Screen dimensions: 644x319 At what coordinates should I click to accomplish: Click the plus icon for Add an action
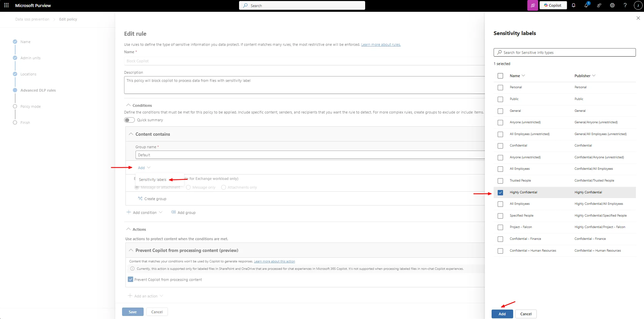(130, 296)
